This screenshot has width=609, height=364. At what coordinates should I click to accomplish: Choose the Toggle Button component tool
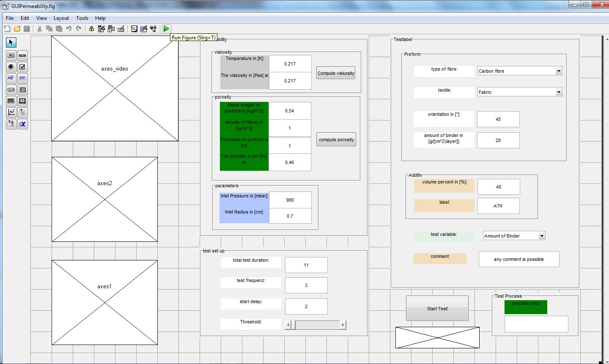tap(11, 101)
